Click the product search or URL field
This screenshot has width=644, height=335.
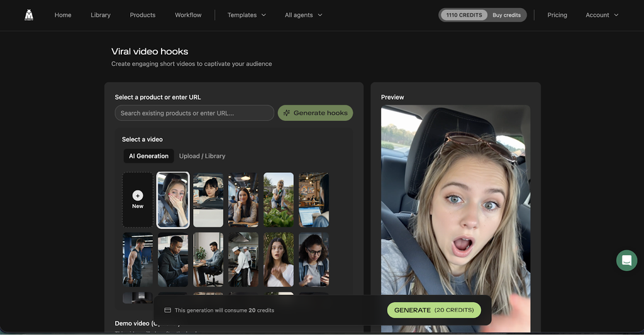click(194, 113)
